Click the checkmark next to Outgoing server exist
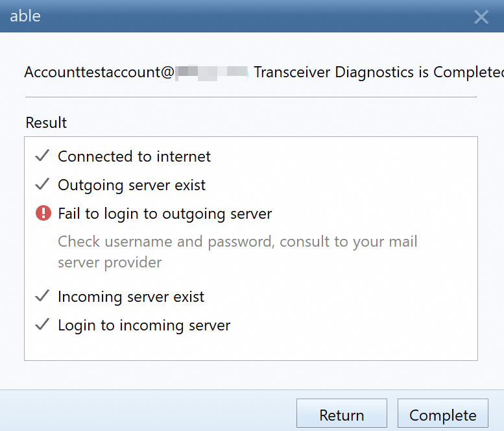The height and width of the screenshot is (431, 504). pyautogui.click(x=42, y=184)
